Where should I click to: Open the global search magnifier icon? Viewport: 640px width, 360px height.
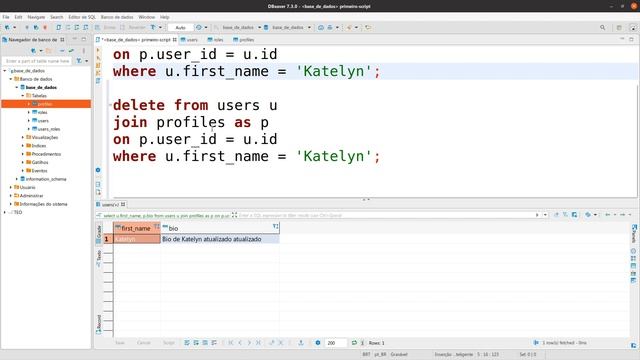(x=602, y=27)
